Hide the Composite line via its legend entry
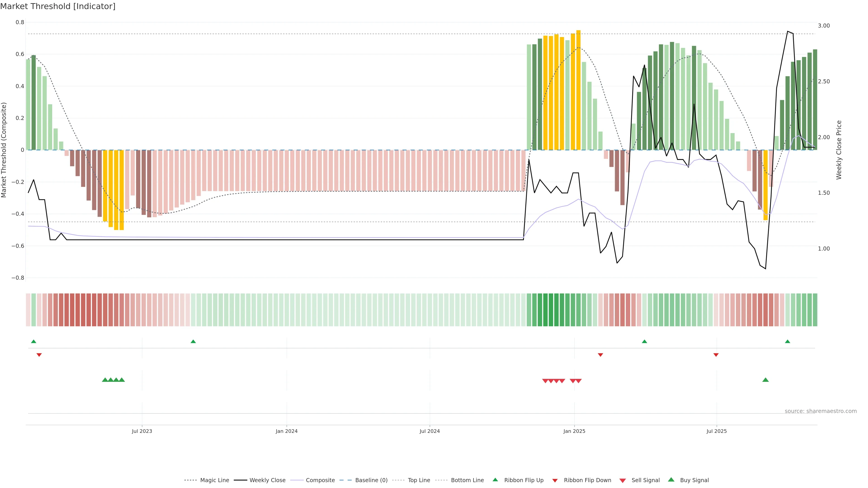This screenshot has width=868, height=488. 320,480
